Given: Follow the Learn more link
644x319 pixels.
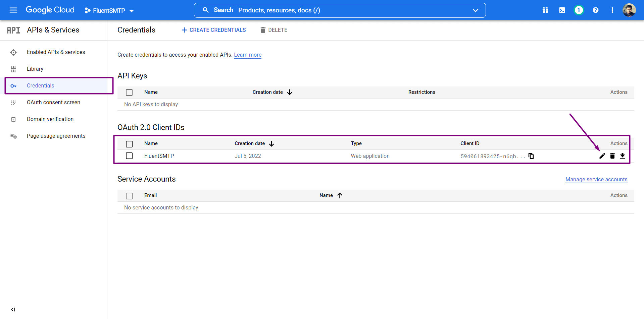Looking at the screenshot, I should (248, 55).
